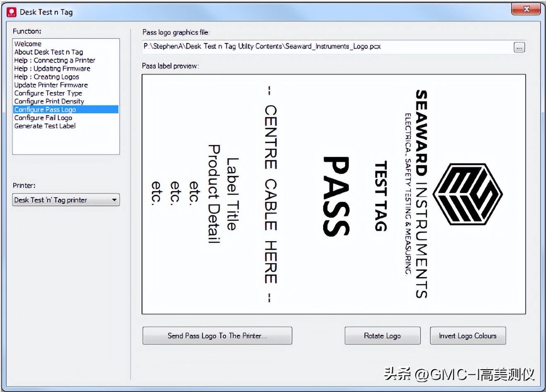Select Configure Pass Logo entry
The width and height of the screenshot is (546, 392).
pyautogui.click(x=66, y=109)
